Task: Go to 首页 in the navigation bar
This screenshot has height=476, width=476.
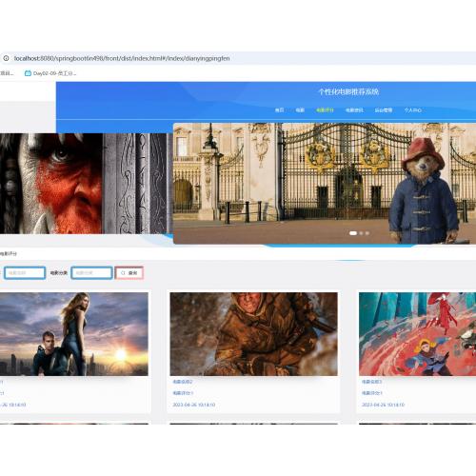Action: 279,110
